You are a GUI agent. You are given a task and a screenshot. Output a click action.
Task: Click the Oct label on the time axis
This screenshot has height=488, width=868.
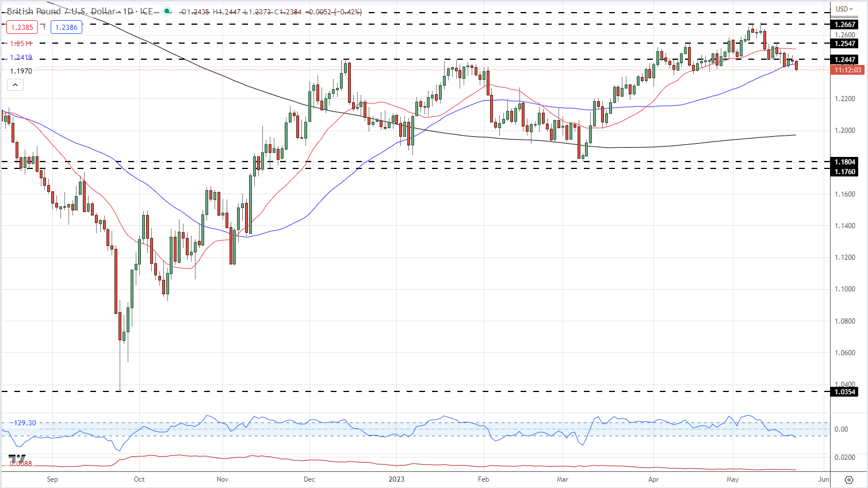139,479
